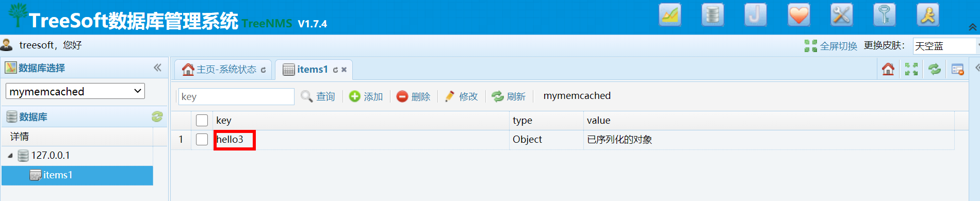Expand the collapsed right-side panel arrow
Screen dimensions: 980x201
tap(977, 68)
